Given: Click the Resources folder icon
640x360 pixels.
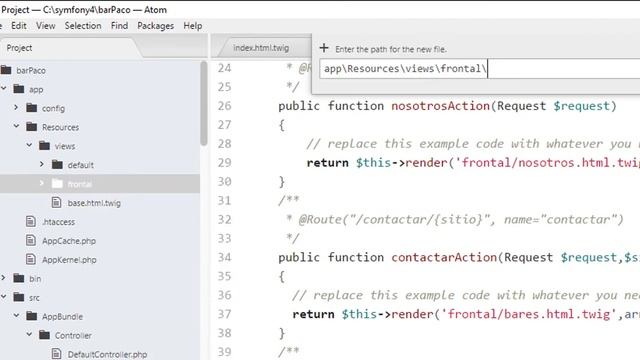Looking at the screenshot, I should coord(31,127).
